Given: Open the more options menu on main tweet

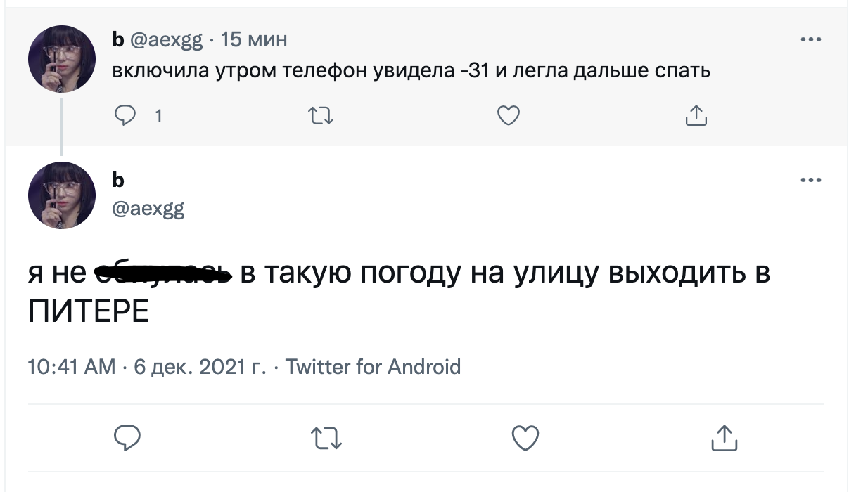Looking at the screenshot, I should [x=810, y=181].
